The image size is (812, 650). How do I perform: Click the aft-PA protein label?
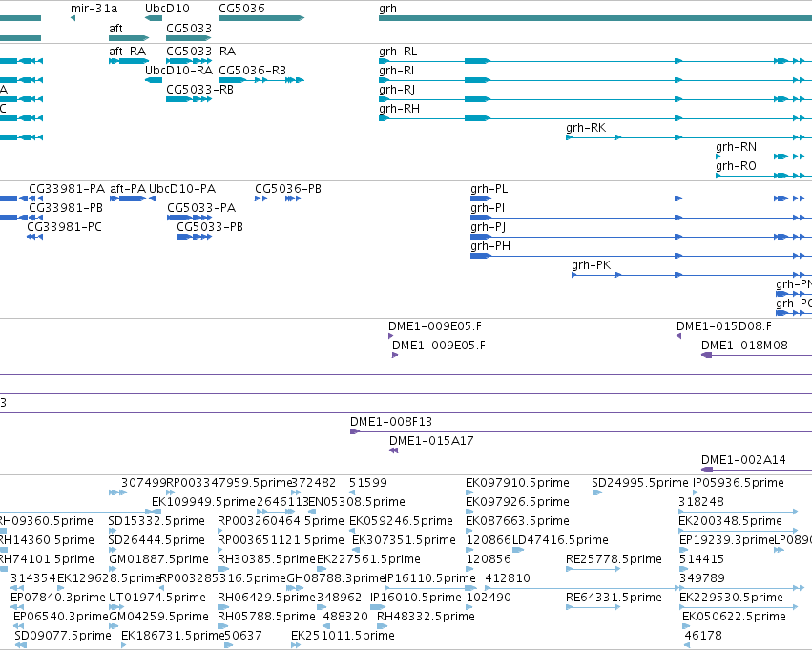(128, 189)
